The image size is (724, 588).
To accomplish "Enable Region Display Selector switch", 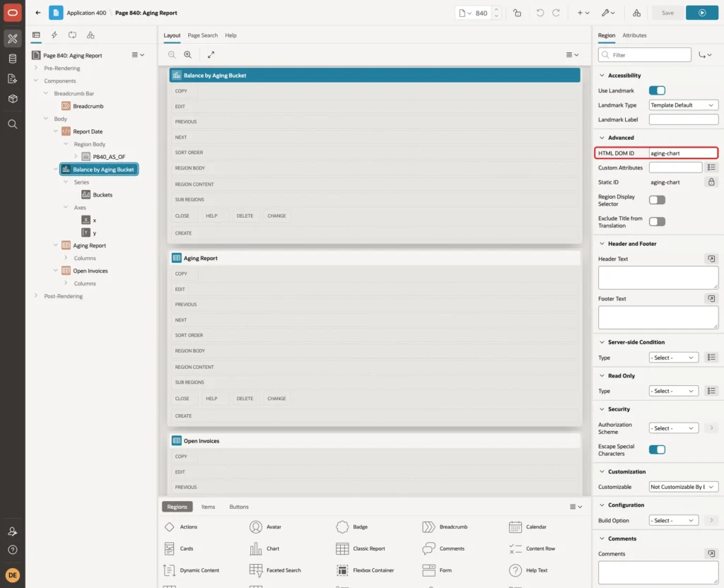I will 657,200.
